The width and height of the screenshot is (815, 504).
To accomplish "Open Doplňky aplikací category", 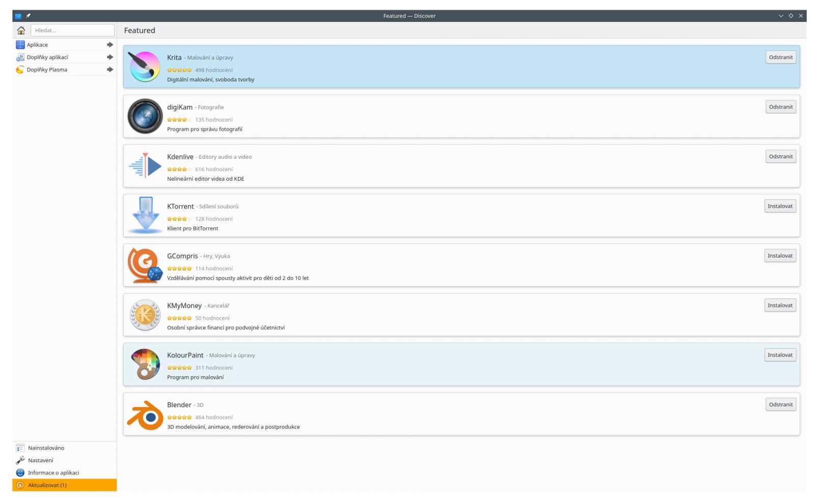I will (x=65, y=58).
